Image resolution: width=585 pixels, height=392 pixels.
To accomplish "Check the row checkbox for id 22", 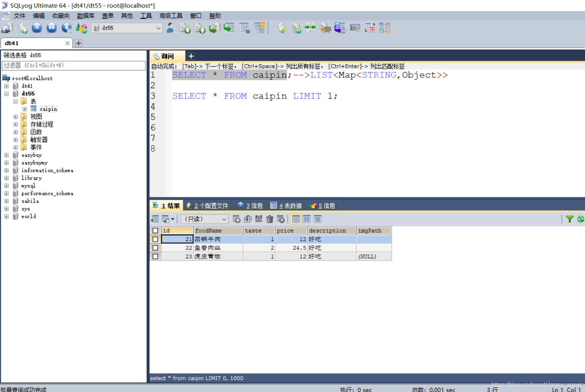I will coord(155,248).
